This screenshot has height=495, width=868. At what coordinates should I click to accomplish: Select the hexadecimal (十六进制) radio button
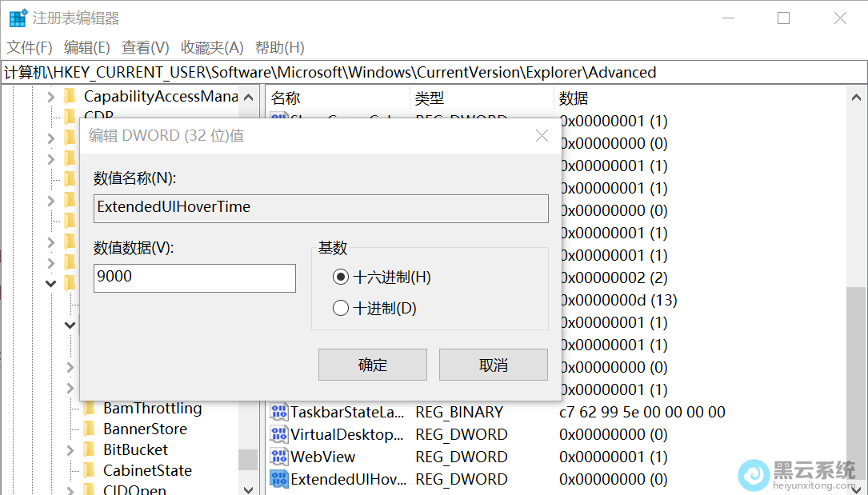point(341,277)
